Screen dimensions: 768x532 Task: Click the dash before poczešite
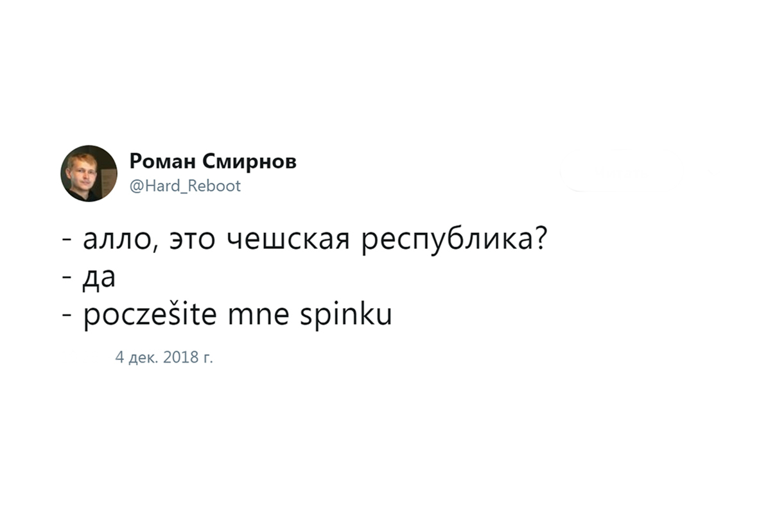(67, 316)
